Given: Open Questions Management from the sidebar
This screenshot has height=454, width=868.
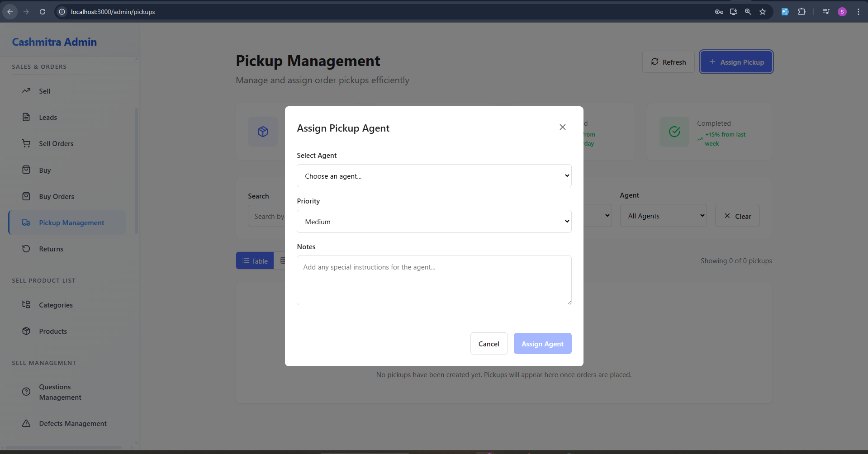Looking at the screenshot, I should pos(60,392).
